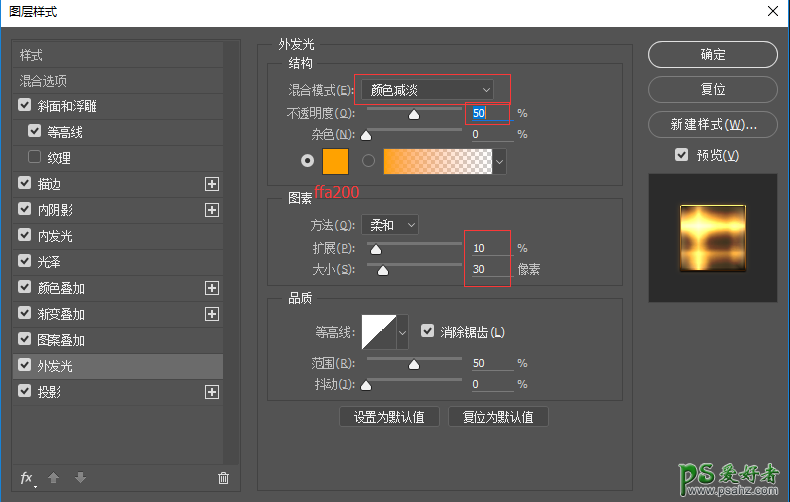Select 混合选项 in the styles list

43,80
